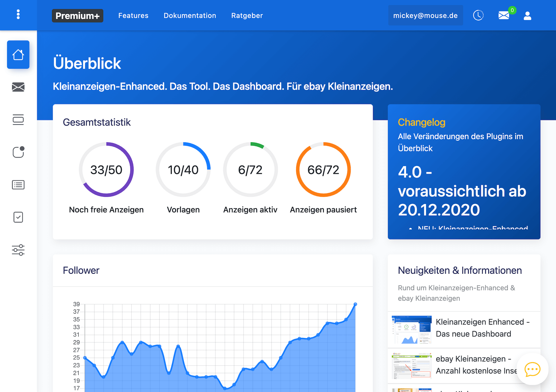Open the Changelog panel heading link

(x=421, y=122)
